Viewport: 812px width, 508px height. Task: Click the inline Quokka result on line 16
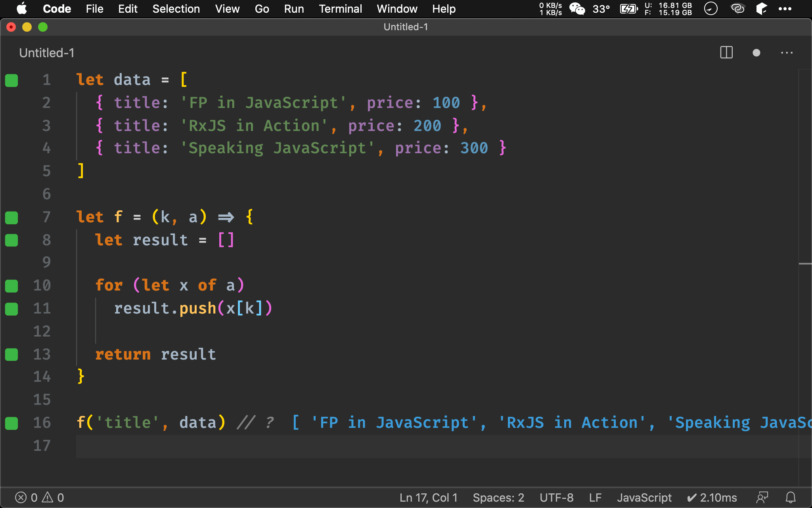(551, 423)
